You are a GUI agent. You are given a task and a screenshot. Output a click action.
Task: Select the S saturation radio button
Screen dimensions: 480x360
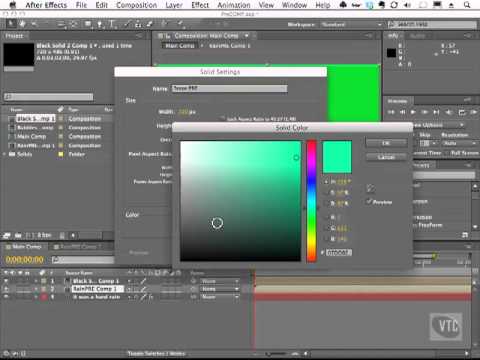(x=326, y=193)
